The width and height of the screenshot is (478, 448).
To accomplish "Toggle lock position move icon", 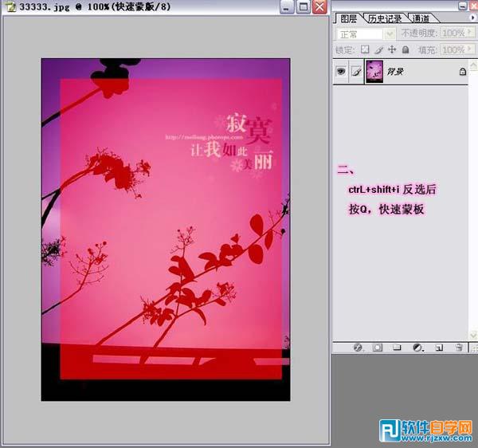I will coord(392,49).
